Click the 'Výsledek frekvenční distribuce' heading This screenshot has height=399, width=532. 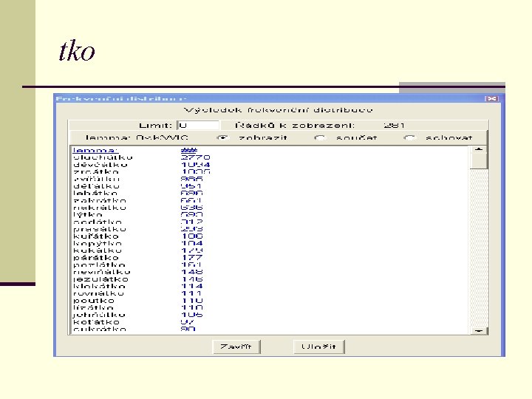click(279, 110)
